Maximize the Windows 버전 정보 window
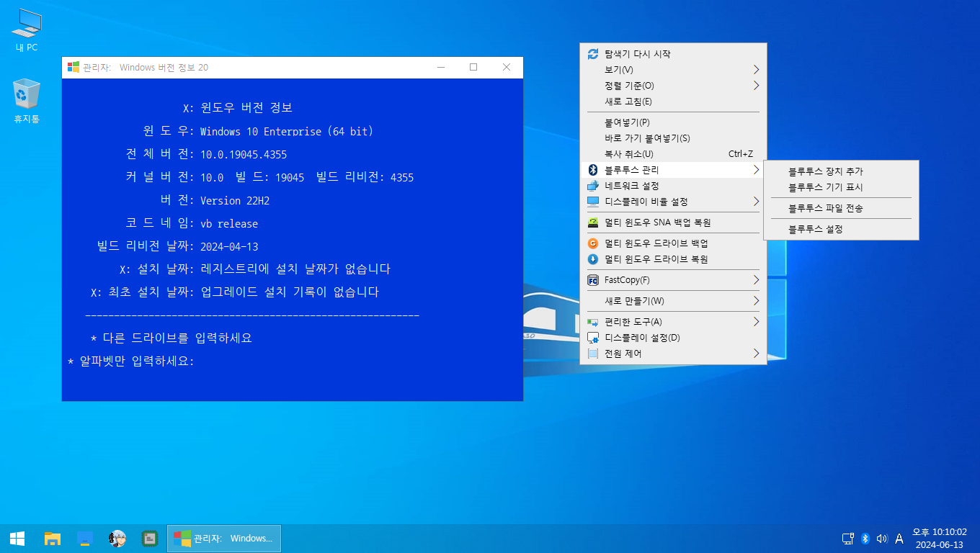This screenshot has width=980, height=553. point(473,67)
